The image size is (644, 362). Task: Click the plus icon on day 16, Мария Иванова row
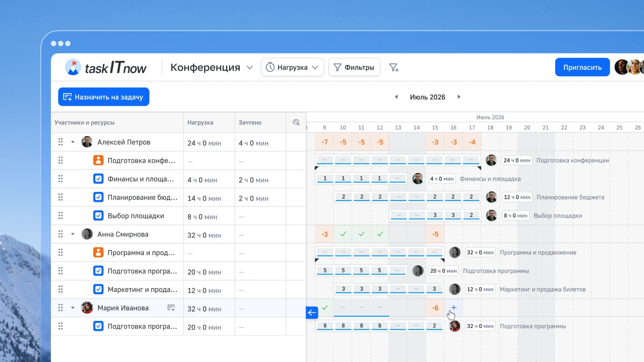coord(453,308)
